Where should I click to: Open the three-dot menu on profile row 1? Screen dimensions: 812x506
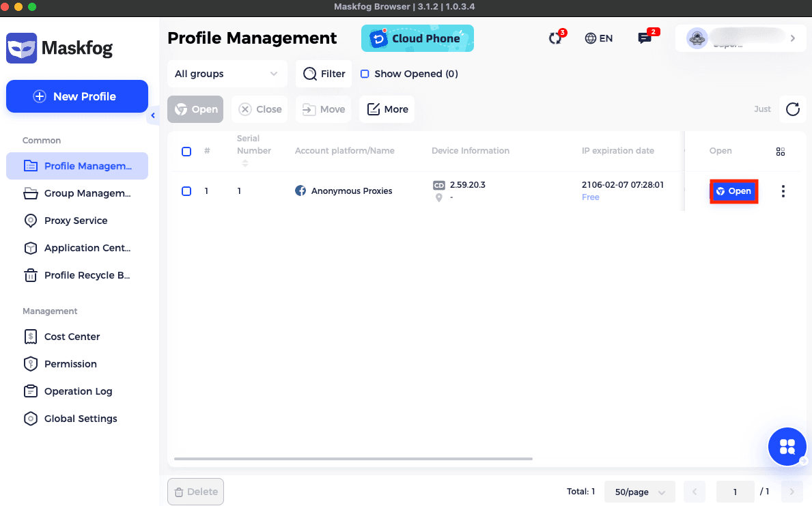click(783, 191)
